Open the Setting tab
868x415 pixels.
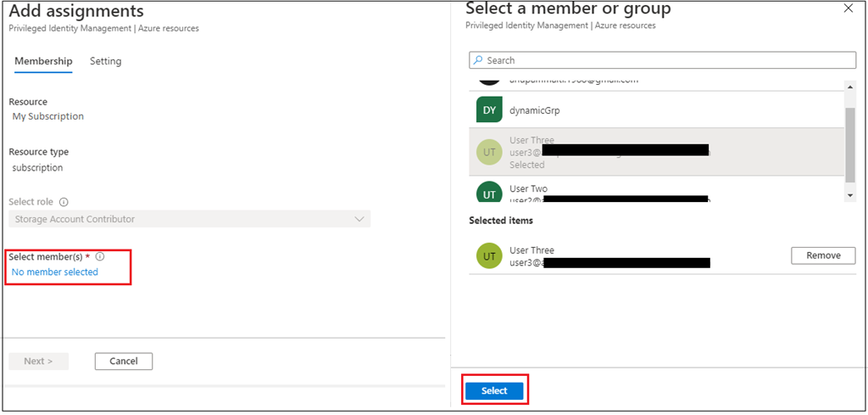pyautogui.click(x=106, y=61)
